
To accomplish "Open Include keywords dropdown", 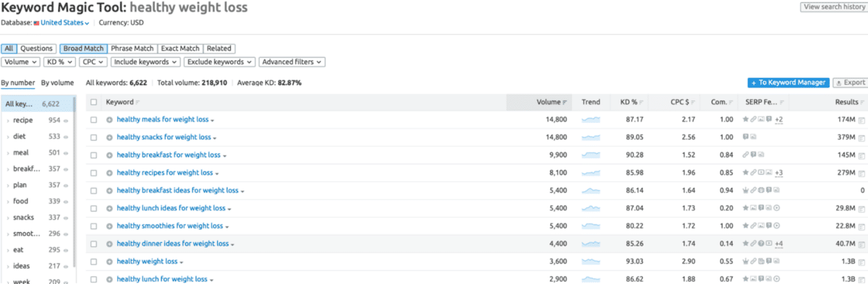I will tap(146, 62).
